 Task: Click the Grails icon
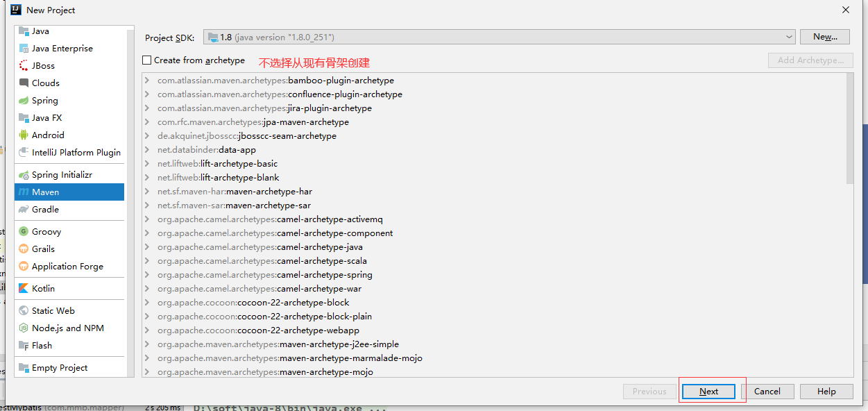pos(24,249)
